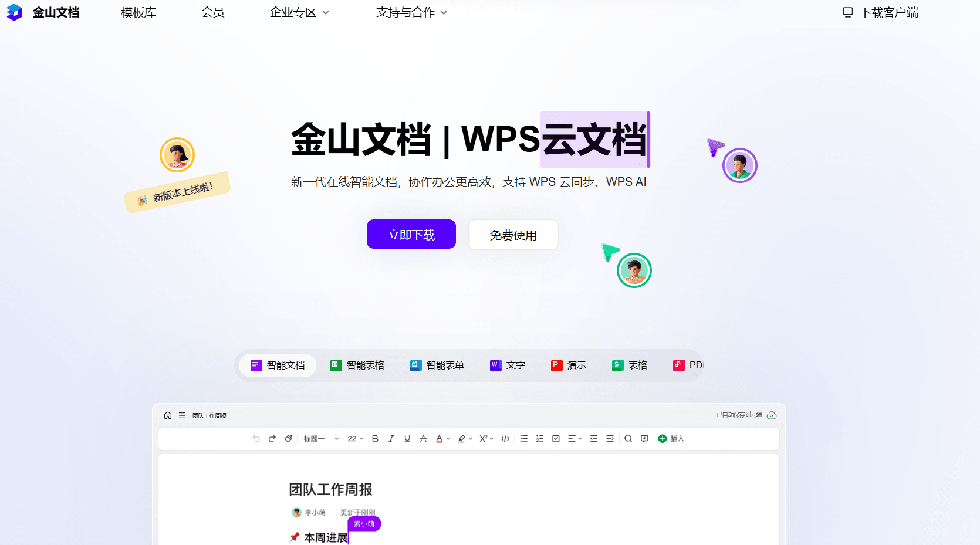
Task: Apply the red font color A
Action: 440,439
